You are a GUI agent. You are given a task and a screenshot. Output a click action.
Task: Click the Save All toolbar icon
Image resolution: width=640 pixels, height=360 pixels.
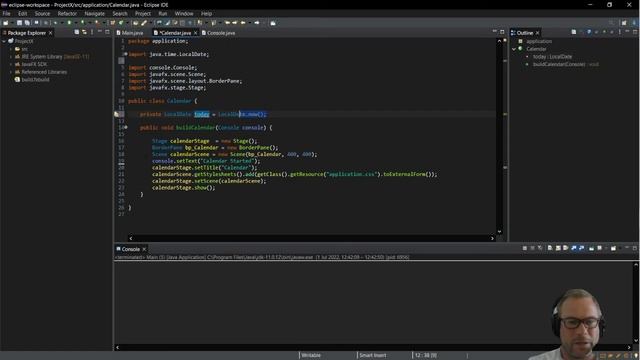coord(27,23)
